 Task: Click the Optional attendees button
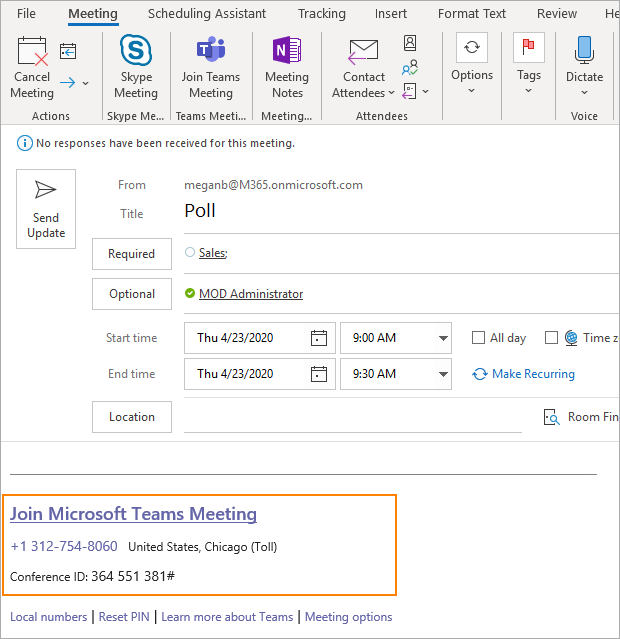point(132,294)
